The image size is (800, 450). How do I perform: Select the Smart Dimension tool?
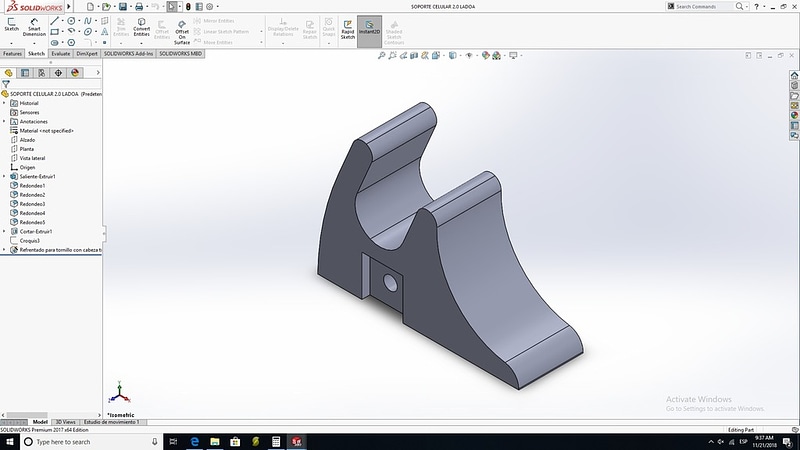coord(34,28)
